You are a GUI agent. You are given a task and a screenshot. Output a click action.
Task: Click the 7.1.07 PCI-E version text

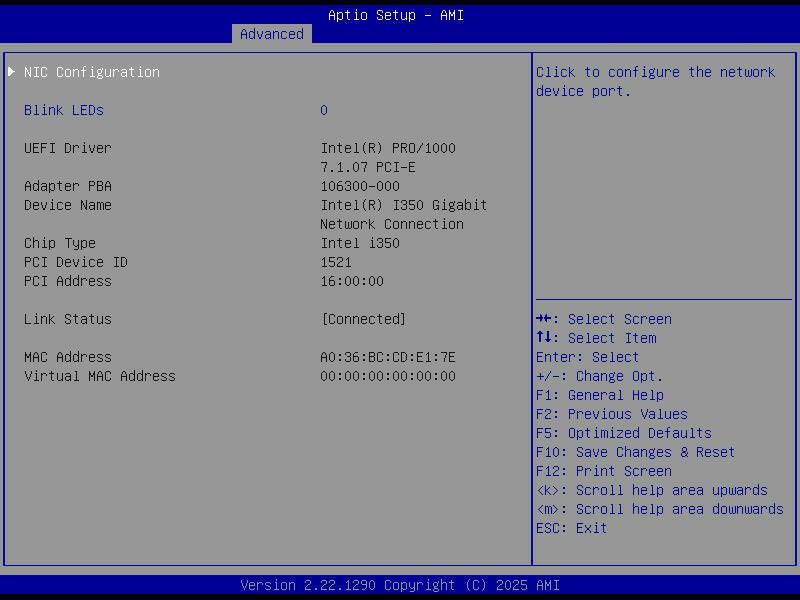point(368,167)
